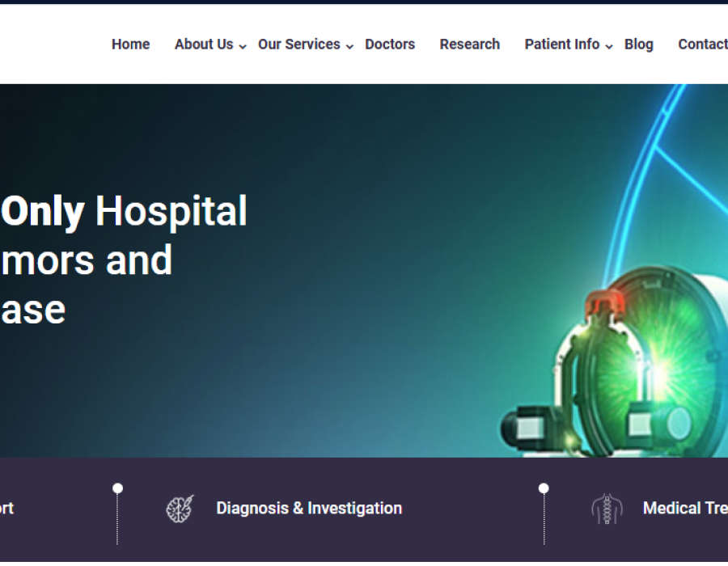Open the Diagnosis & Investigation link
728x566 pixels.
coord(308,509)
